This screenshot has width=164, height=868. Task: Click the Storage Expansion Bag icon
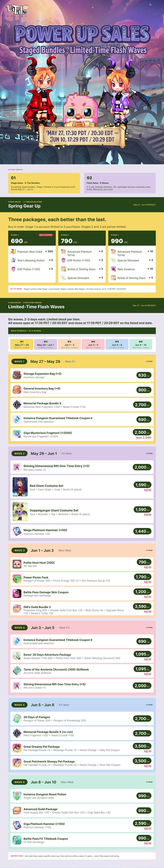coord(17,375)
